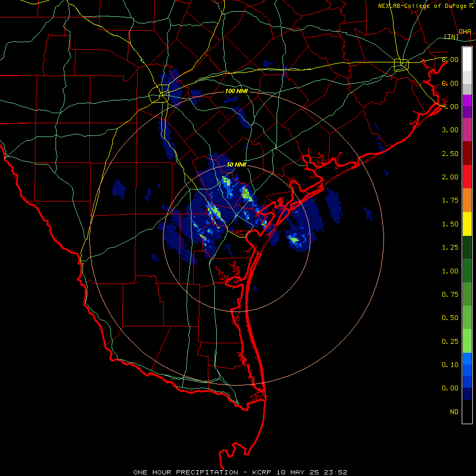Click the One Hour Precipitation KCRP title
Image resolution: width=476 pixels, height=476 pixels.
[x=240, y=472]
